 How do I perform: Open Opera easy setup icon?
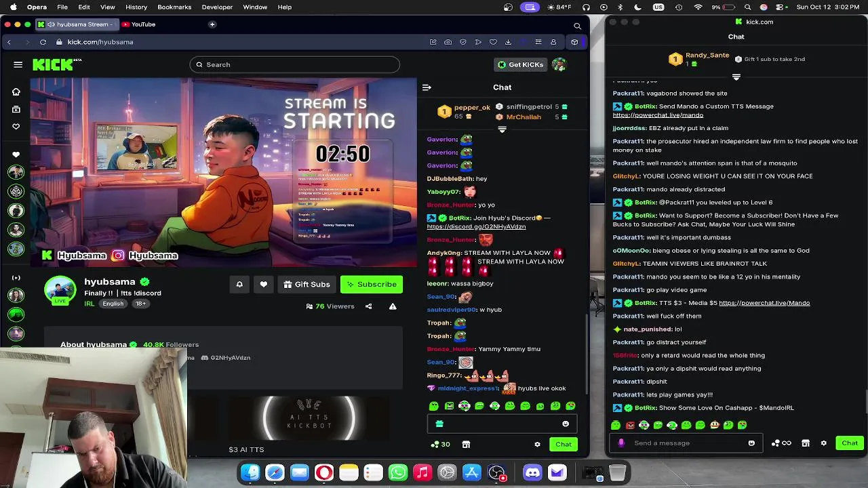[x=538, y=42]
